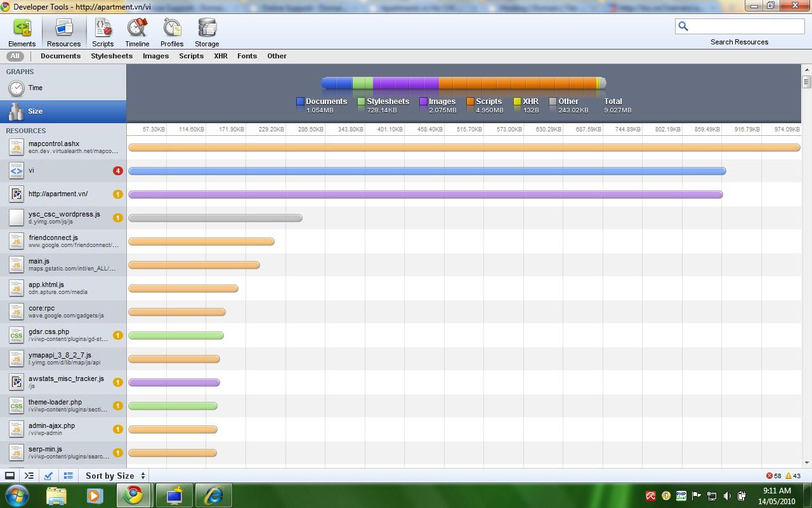This screenshot has width=812, height=508.
Task: Click the CSS icon for gdsr.css.php
Action: (x=16, y=335)
